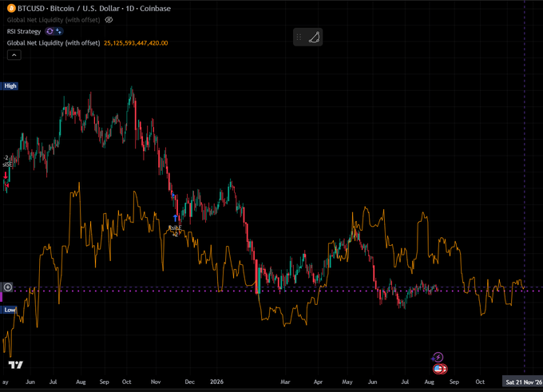Click the orange value 25,125,593,447,420.00

(136, 43)
